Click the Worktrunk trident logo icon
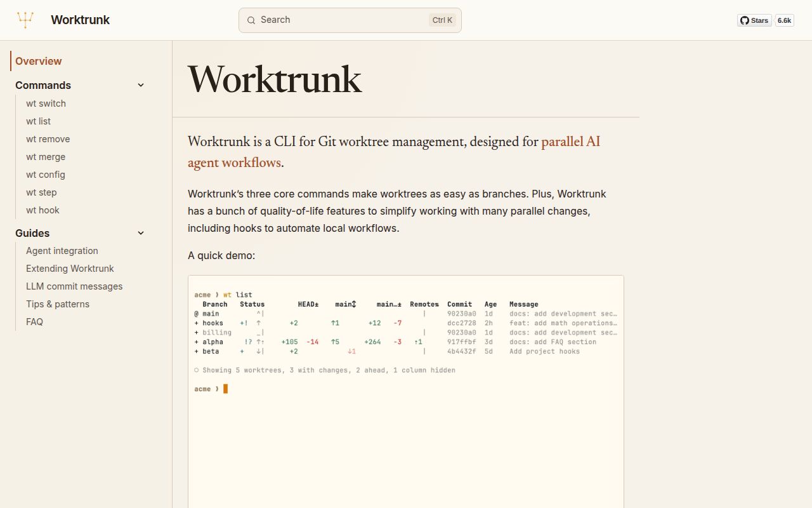This screenshot has width=812, height=508. click(25, 20)
